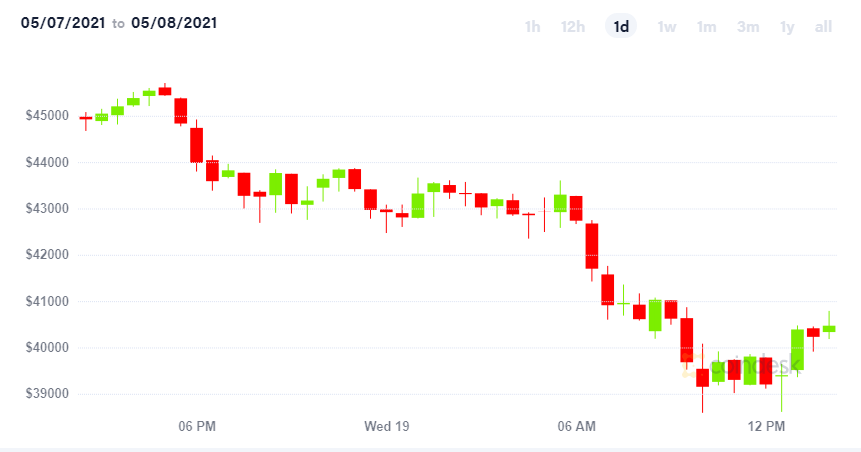The height and width of the screenshot is (452, 861).
Task: Click the 05/07/2021 start date
Action: click(63, 23)
